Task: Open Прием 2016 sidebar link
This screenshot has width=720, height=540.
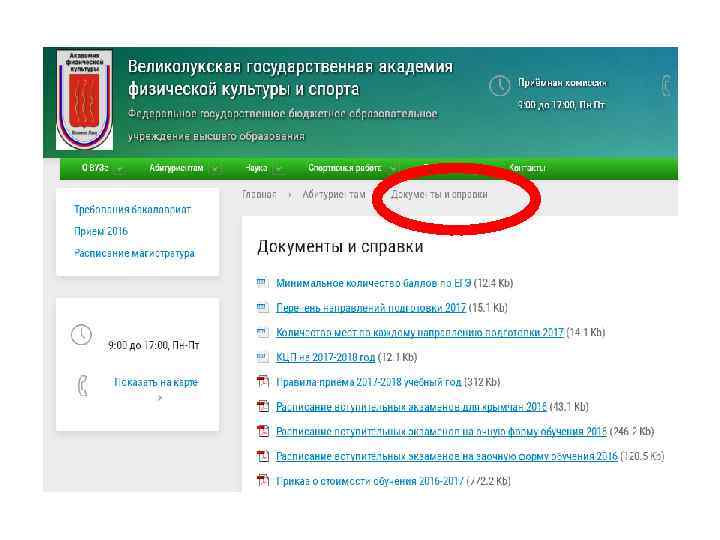Action: (101, 231)
